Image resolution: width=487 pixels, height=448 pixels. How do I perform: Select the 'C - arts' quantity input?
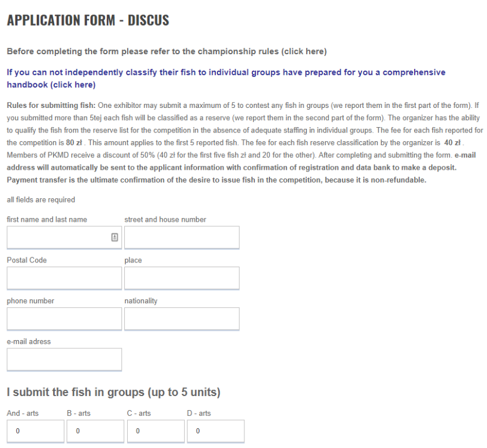155,432
